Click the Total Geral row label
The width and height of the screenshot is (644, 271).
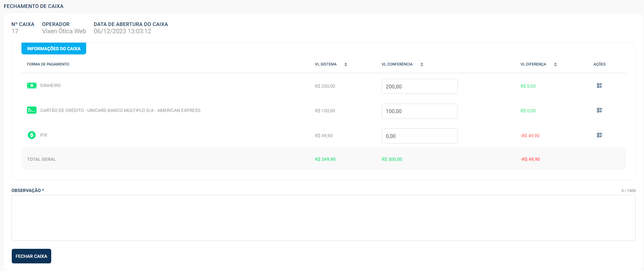click(x=42, y=159)
